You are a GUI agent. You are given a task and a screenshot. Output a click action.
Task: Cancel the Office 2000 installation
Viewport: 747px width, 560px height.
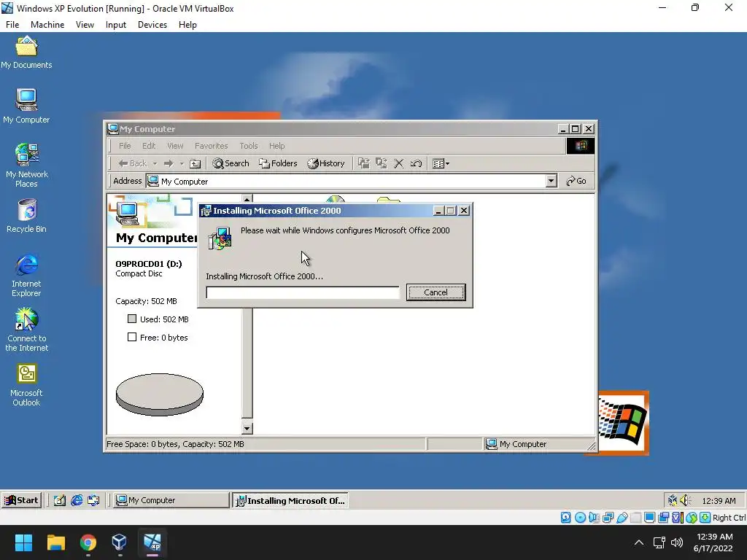(x=436, y=292)
